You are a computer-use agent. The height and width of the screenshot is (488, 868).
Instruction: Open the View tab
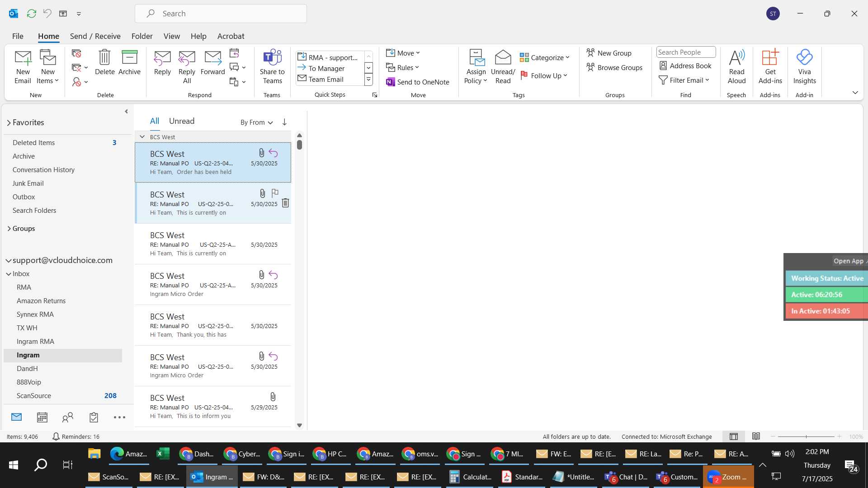pyautogui.click(x=171, y=36)
